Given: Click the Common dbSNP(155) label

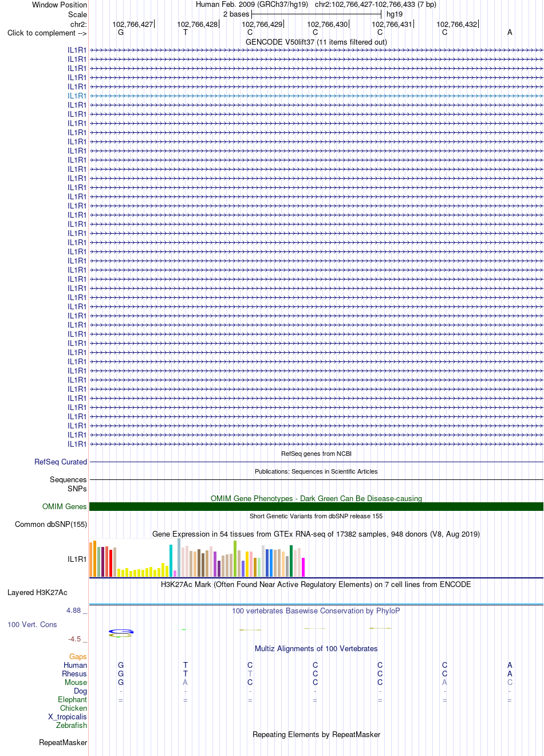Looking at the screenshot, I should 51,524.
